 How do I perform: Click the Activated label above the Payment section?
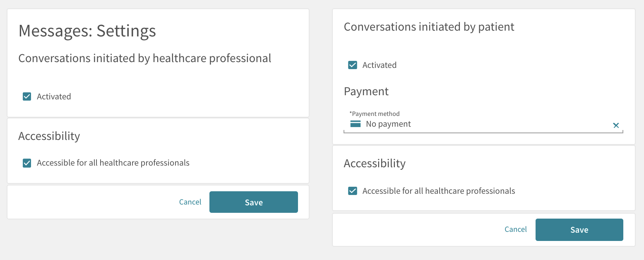380,65
